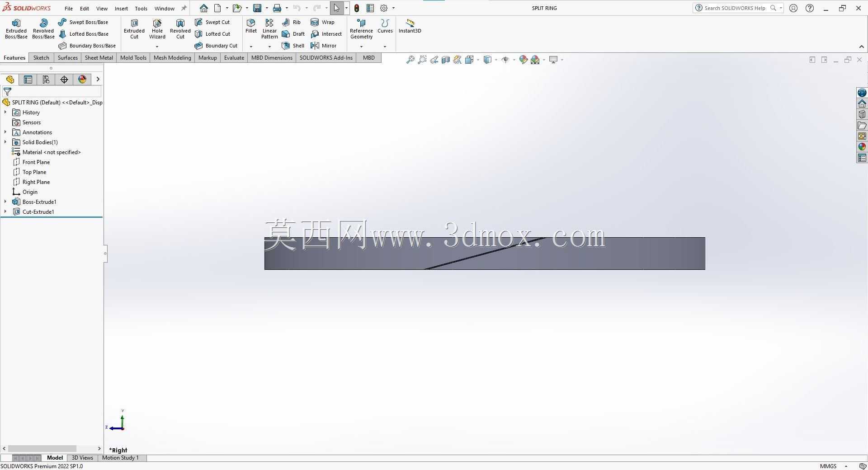This screenshot has width=868, height=470.
Task: Switch to the Evaluate tab
Action: tap(234, 58)
